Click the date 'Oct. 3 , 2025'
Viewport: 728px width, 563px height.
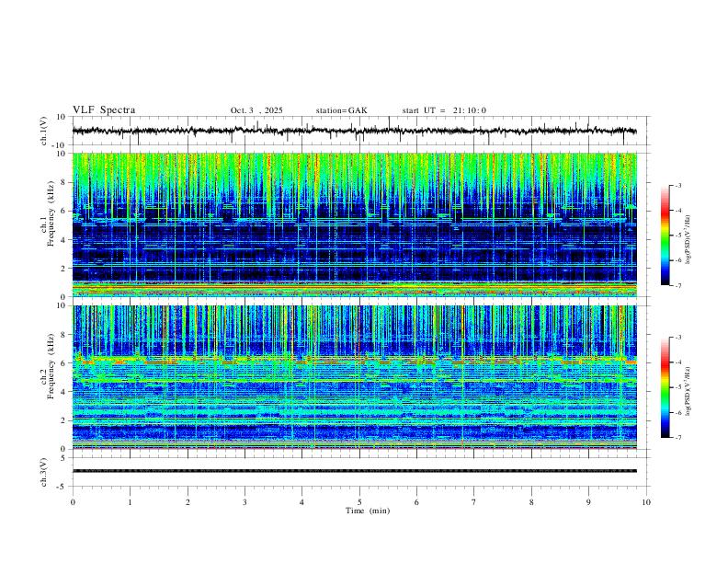coord(256,110)
